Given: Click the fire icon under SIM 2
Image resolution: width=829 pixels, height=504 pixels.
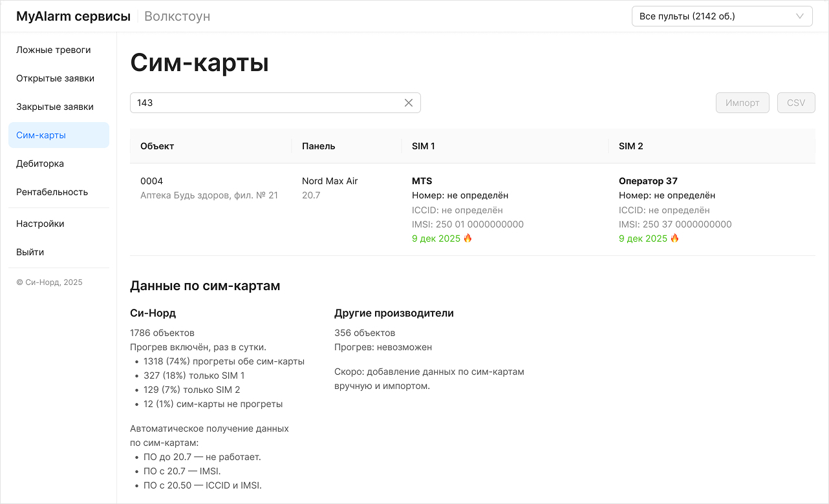Looking at the screenshot, I should (x=675, y=238).
